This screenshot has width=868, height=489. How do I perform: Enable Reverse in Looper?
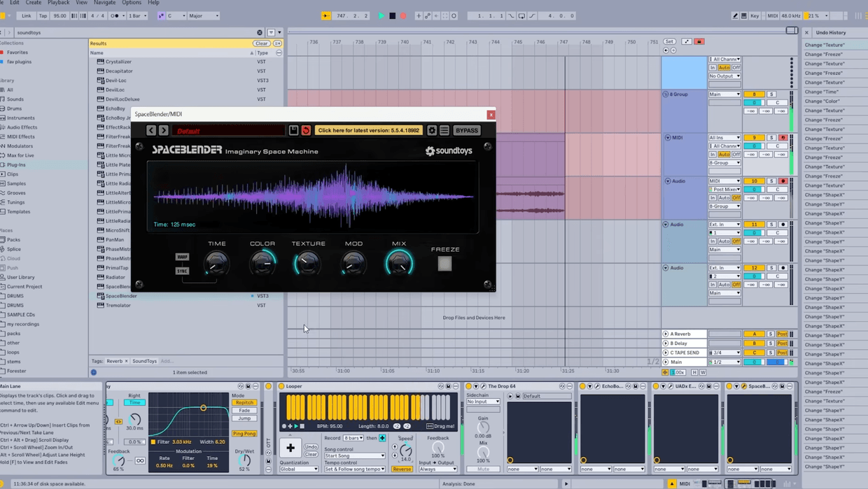(402, 469)
